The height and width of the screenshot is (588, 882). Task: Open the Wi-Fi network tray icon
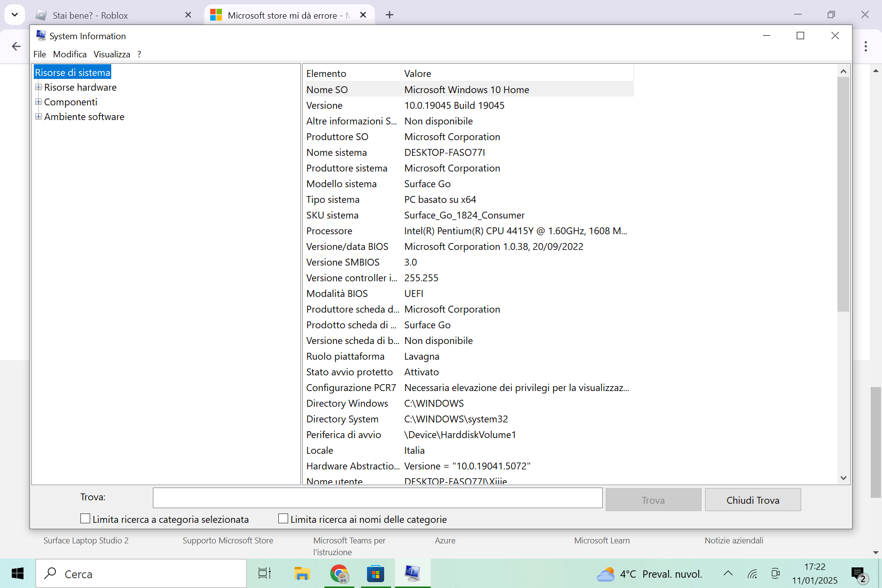tap(753, 574)
